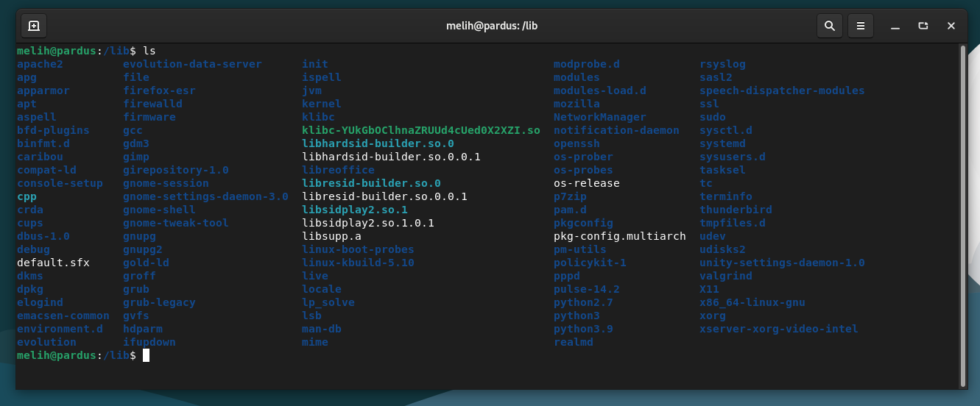The width and height of the screenshot is (980, 406).
Task: Click the 'libreoffice' entry
Action: coord(338,170)
